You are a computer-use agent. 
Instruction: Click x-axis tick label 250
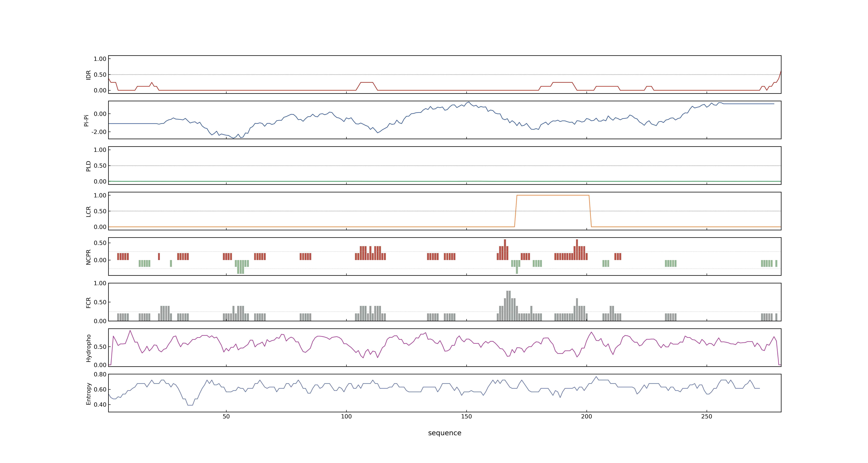click(707, 416)
